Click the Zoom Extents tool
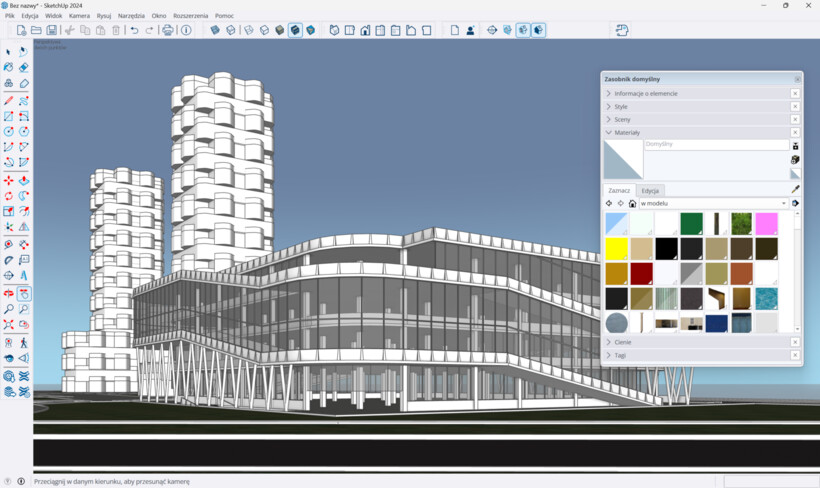The image size is (820, 488). 8,324
